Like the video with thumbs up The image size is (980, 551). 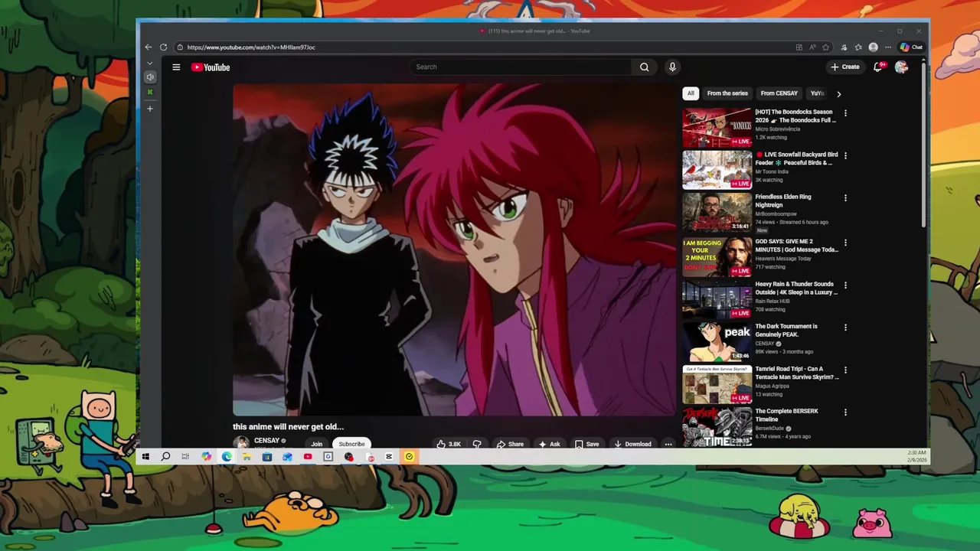tap(449, 444)
